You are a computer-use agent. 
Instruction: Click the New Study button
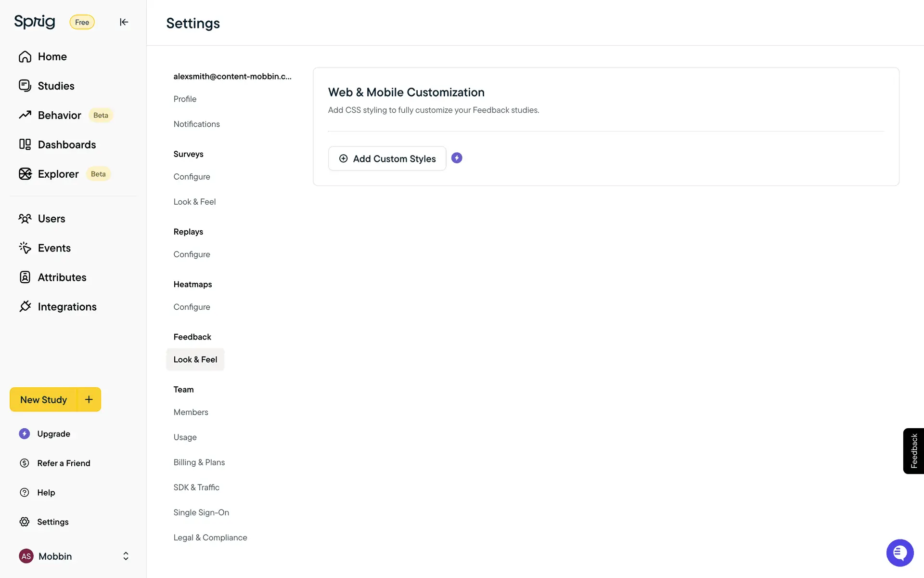(x=43, y=400)
